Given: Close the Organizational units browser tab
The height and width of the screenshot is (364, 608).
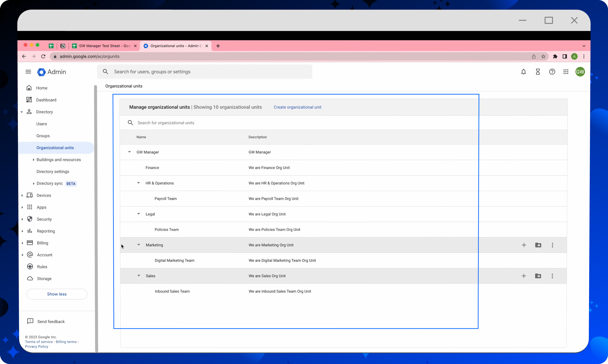Looking at the screenshot, I should (207, 46).
